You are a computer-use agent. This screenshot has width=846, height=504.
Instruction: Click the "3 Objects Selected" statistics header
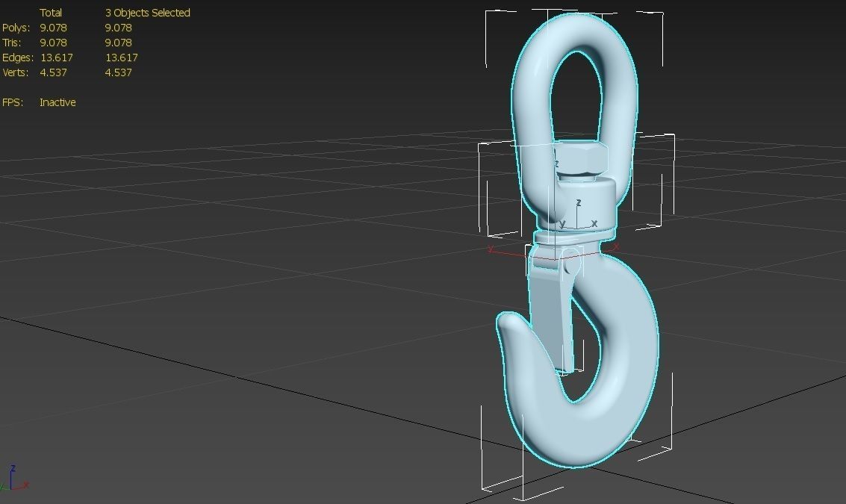pyautogui.click(x=147, y=13)
